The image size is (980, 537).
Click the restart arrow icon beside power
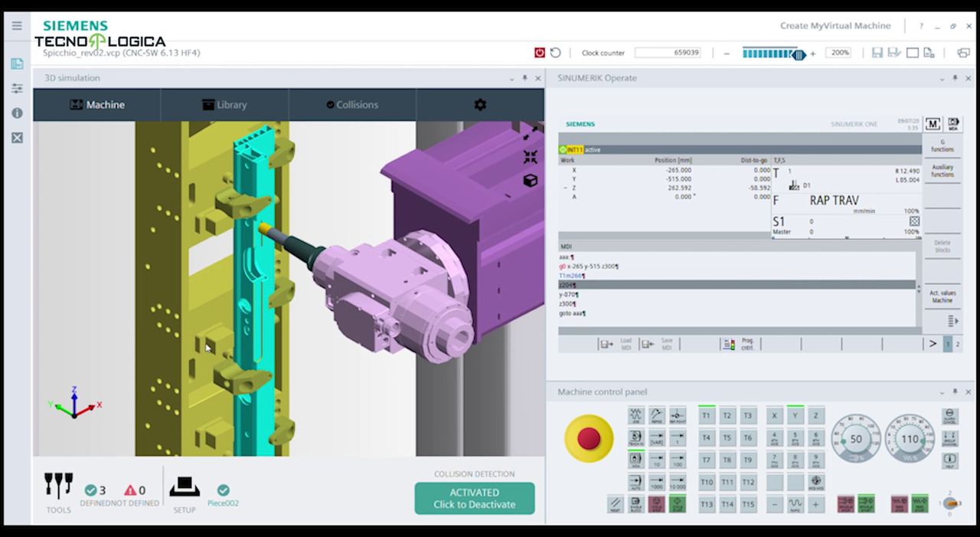point(556,53)
